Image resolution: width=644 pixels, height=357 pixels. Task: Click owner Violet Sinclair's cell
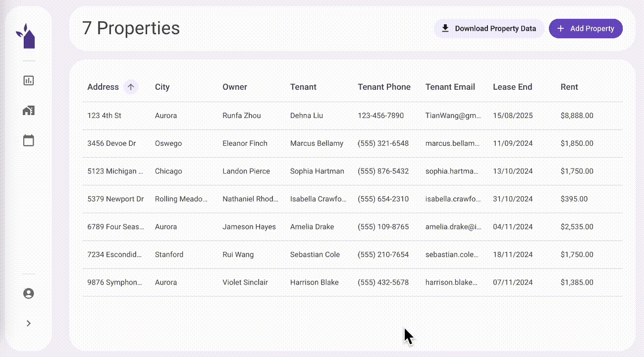click(x=245, y=282)
